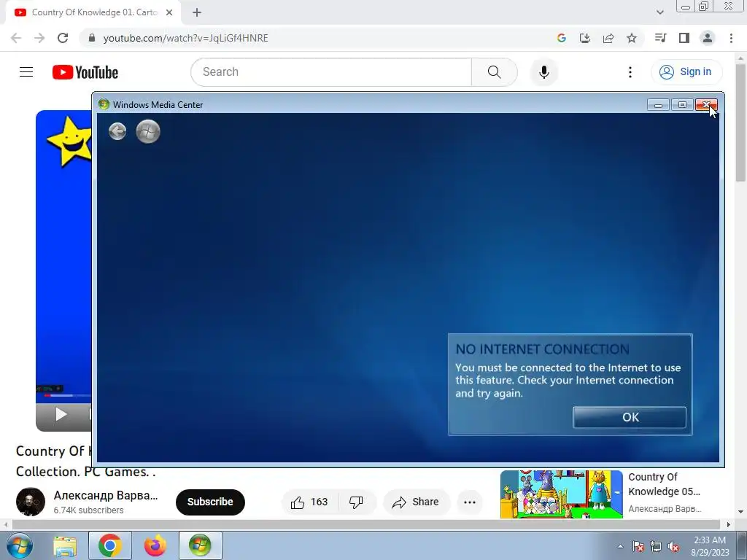The height and width of the screenshot is (560, 747).
Task: Click the muted volume tray icon
Action: (x=673, y=546)
